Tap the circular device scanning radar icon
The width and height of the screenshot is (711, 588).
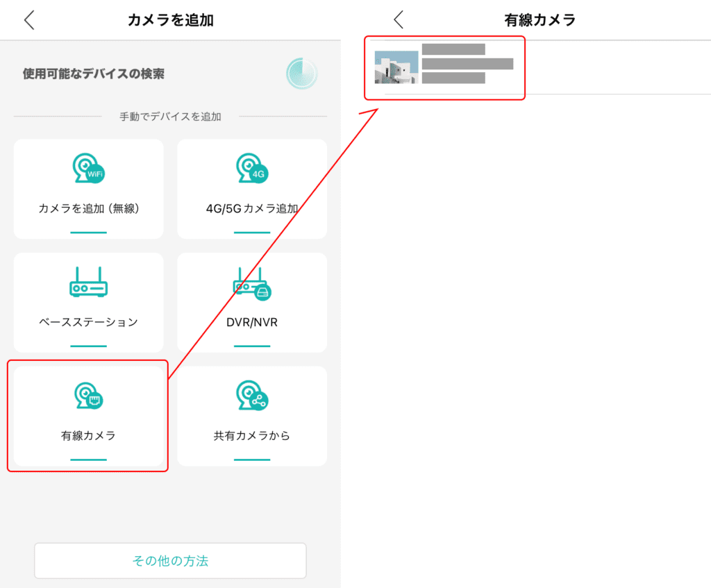coord(301,74)
